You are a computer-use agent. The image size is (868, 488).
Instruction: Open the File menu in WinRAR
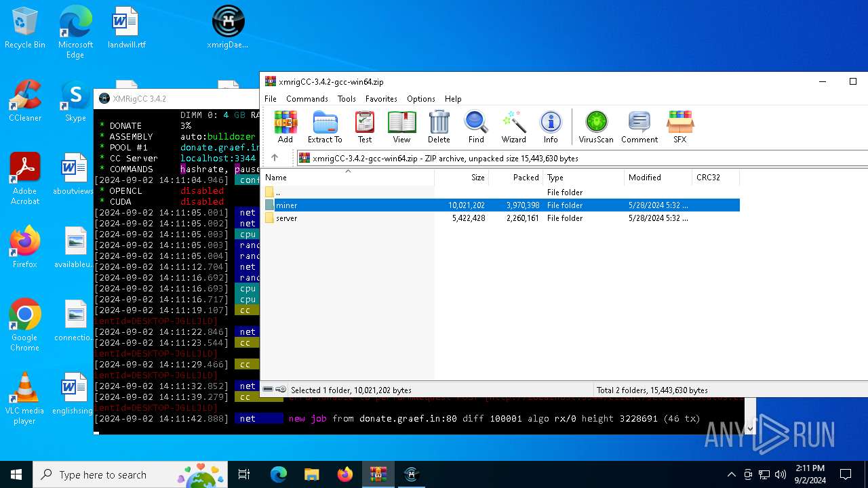(x=271, y=99)
